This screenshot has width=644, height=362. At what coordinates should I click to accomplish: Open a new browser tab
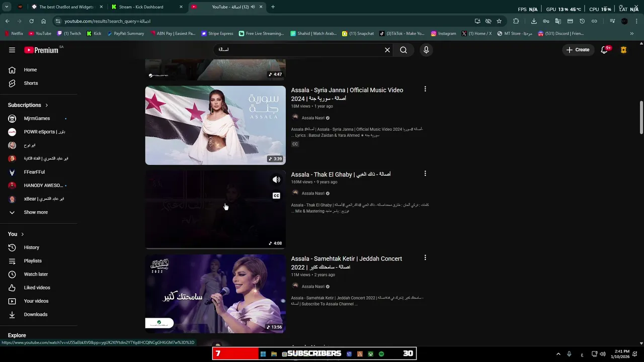273,7
